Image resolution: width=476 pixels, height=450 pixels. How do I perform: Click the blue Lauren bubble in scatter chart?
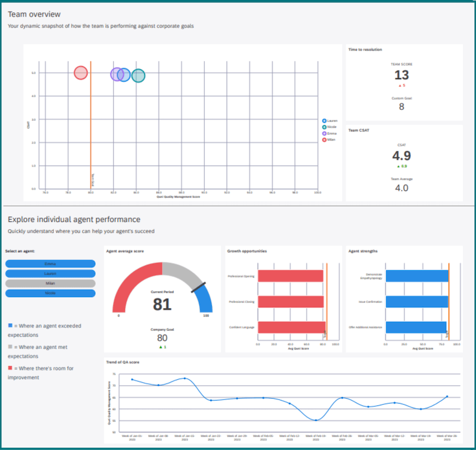tap(125, 74)
